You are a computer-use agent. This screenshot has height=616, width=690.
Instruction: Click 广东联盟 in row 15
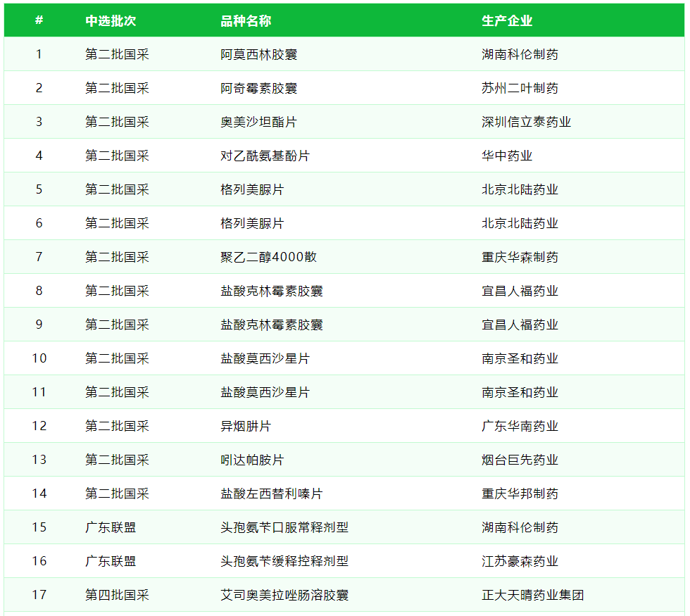click(x=111, y=527)
